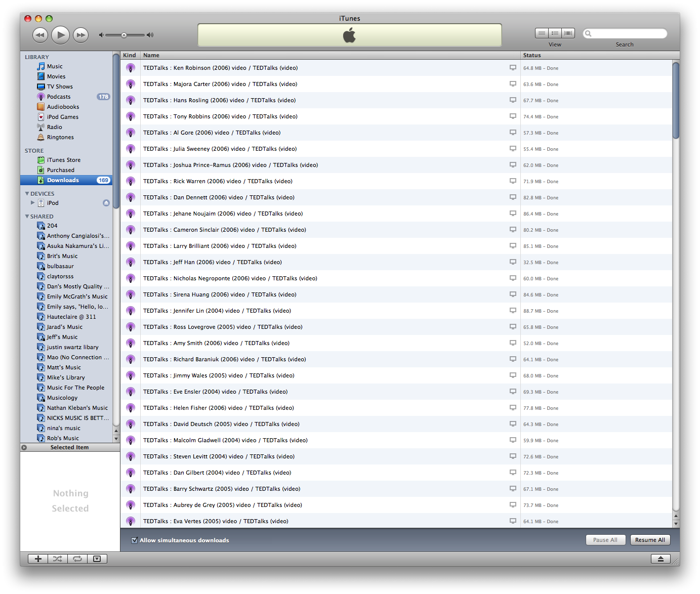Click sidebar scroll down arrow

[116, 439]
